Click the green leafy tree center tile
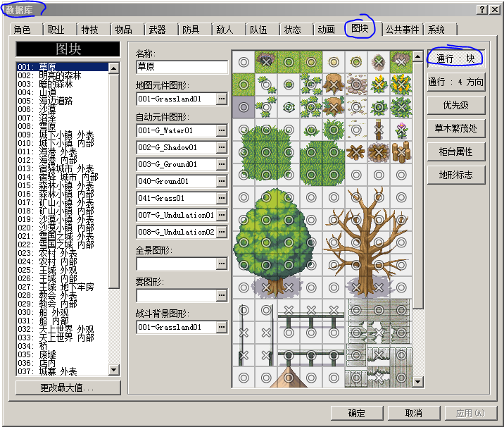The width and height of the screenshot is (504, 427). [x=266, y=242]
